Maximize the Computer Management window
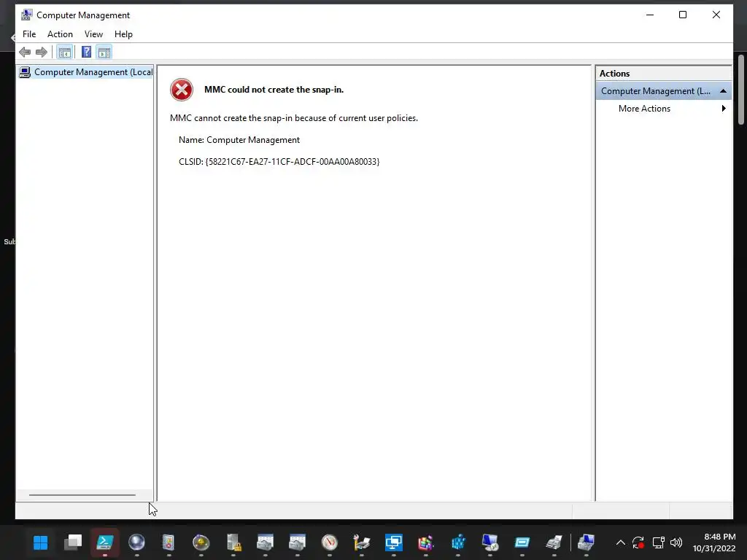Image resolution: width=747 pixels, height=560 pixels. click(x=683, y=15)
